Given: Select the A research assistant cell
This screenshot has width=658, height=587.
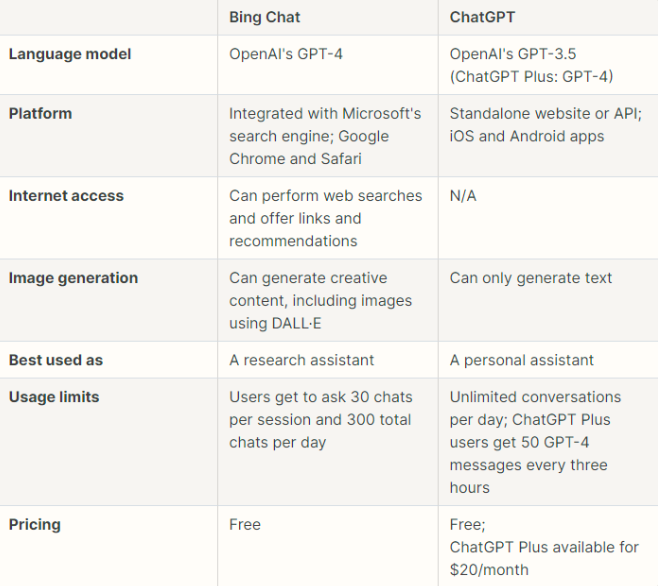Looking at the screenshot, I should [302, 360].
